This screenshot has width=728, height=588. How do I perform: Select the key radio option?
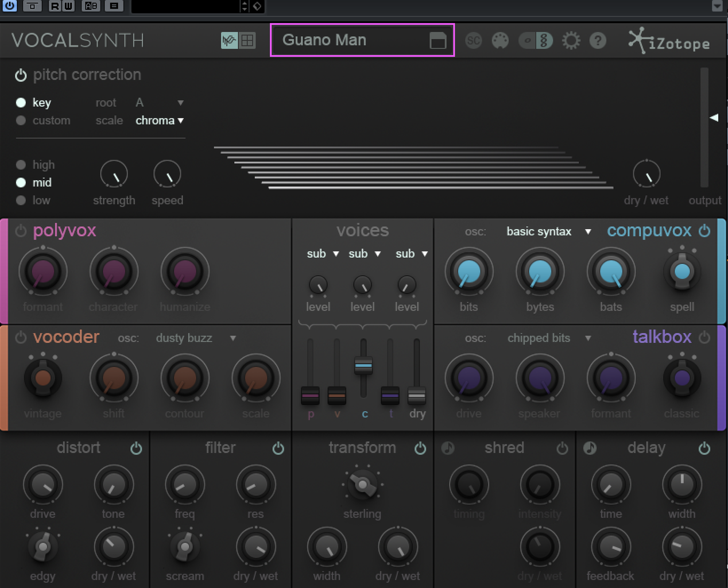21,103
